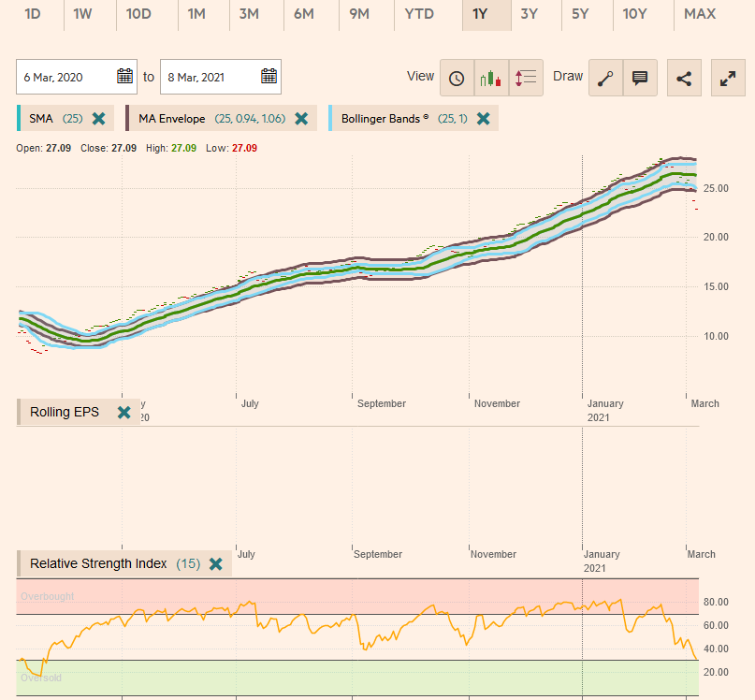The height and width of the screenshot is (700, 755).
Task: Switch to candlestick chart view icon
Action: (491, 78)
